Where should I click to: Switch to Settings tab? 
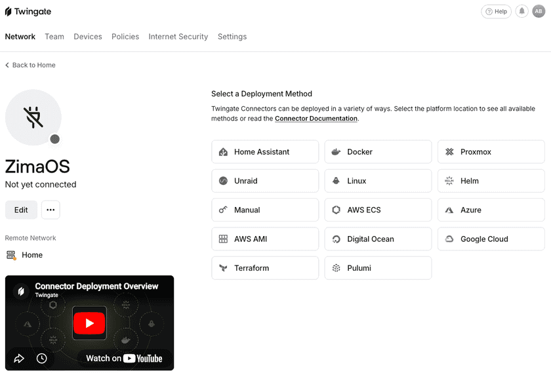(232, 37)
